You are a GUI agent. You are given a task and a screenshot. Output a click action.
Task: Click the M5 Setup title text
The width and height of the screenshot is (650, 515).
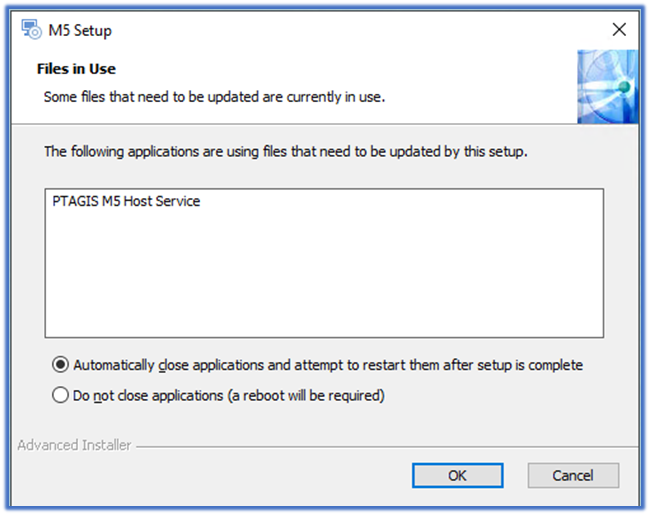click(x=80, y=30)
